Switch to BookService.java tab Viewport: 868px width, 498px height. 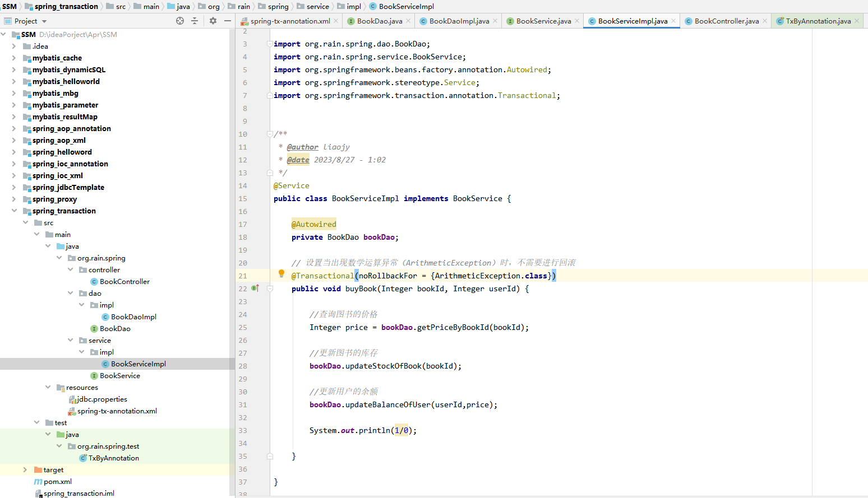tap(543, 21)
